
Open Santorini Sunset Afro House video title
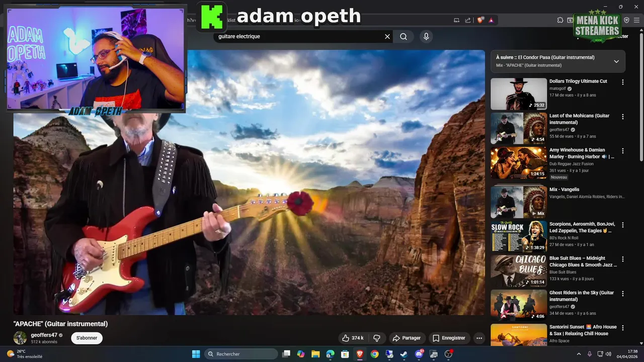click(583, 330)
